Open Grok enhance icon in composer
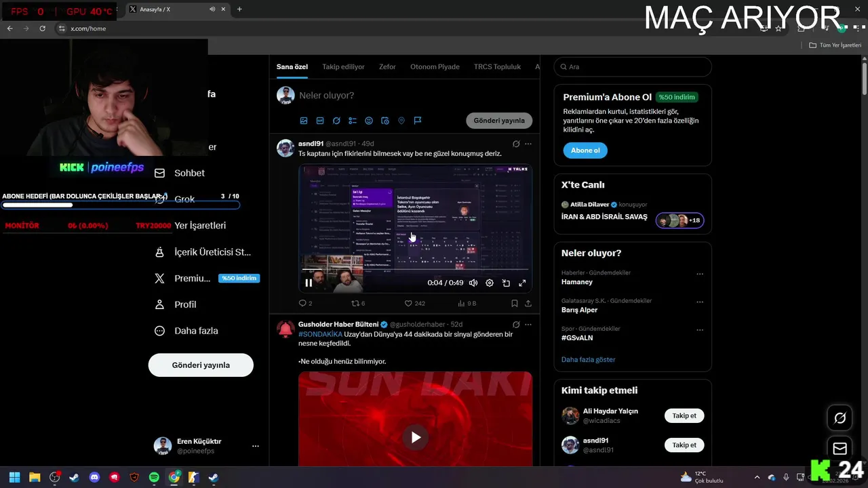The image size is (868, 488). pos(336,121)
